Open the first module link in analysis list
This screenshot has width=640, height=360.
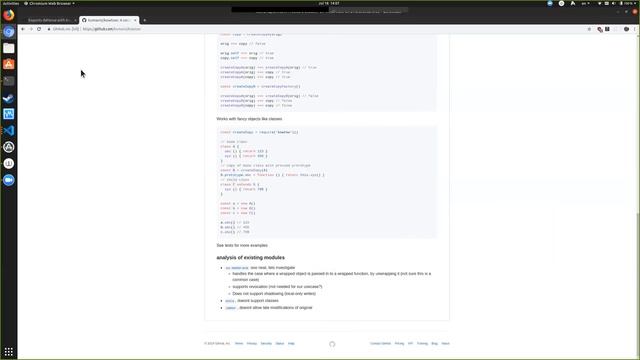pyautogui.click(x=237, y=268)
